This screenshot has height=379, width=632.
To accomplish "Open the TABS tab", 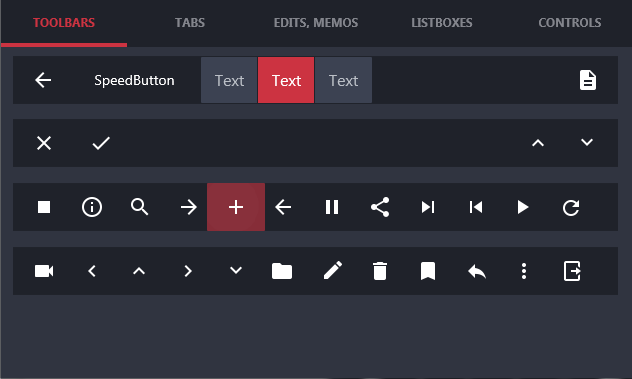I will click(x=190, y=23).
